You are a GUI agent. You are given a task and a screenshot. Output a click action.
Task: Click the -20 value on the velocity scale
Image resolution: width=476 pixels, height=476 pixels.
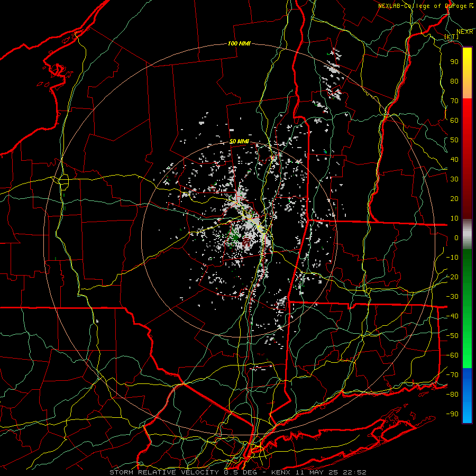tap(452, 277)
